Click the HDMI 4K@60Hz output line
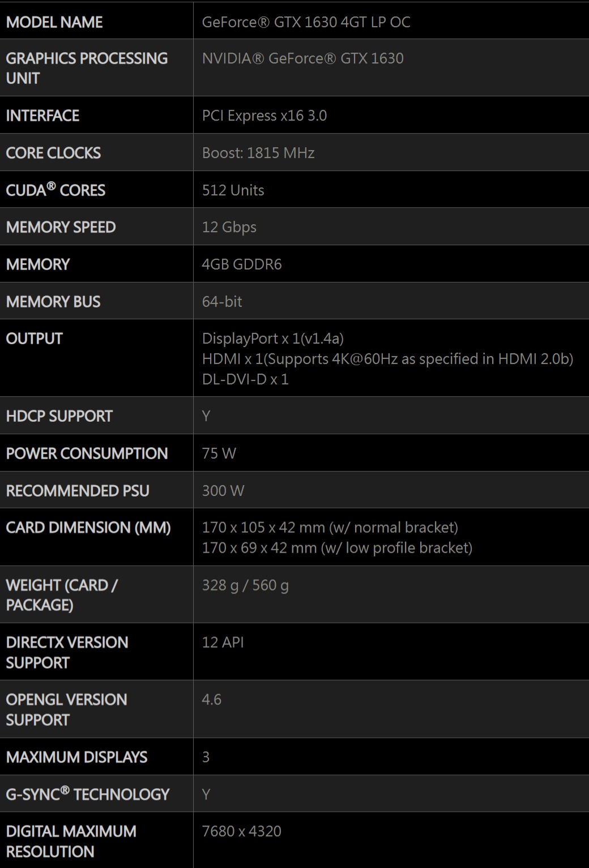Viewport: 589px width, 868px height. point(387,359)
